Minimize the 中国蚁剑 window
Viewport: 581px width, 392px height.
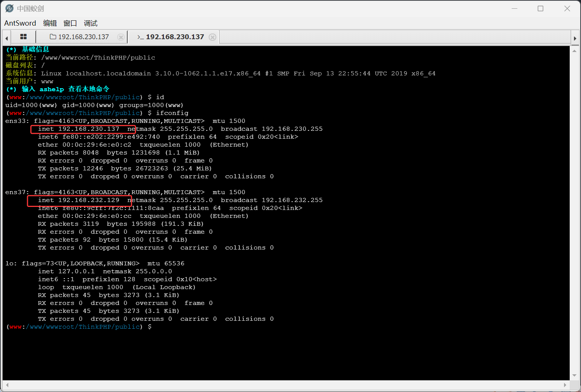[515, 8]
